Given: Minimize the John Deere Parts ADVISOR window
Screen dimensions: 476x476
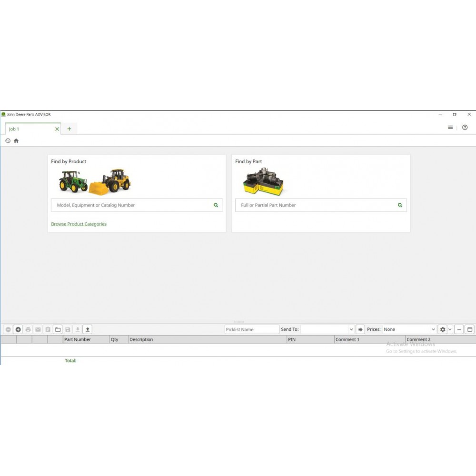Looking at the screenshot, I should [440, 114].
